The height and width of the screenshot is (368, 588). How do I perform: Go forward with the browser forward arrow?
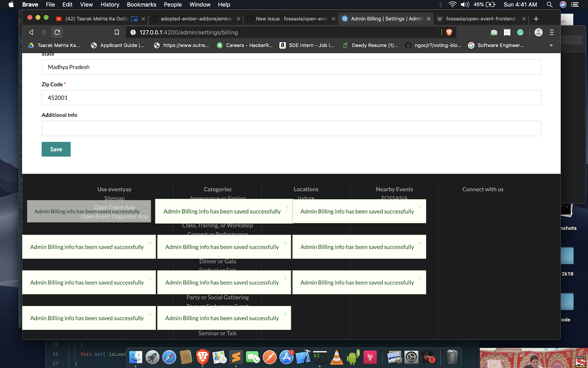[44, 32]
